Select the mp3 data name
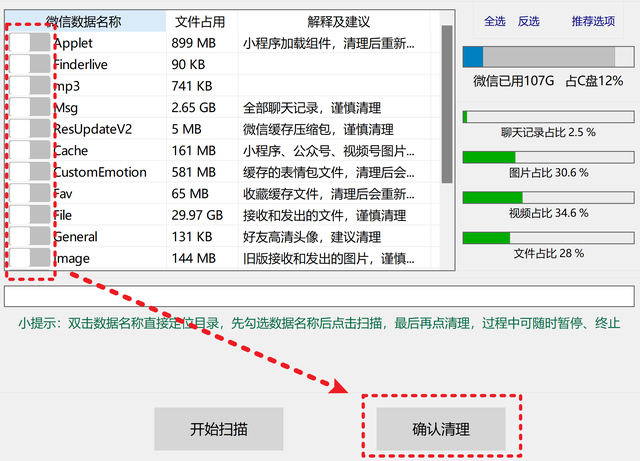 pyautogui.click(x=67, y=87)
